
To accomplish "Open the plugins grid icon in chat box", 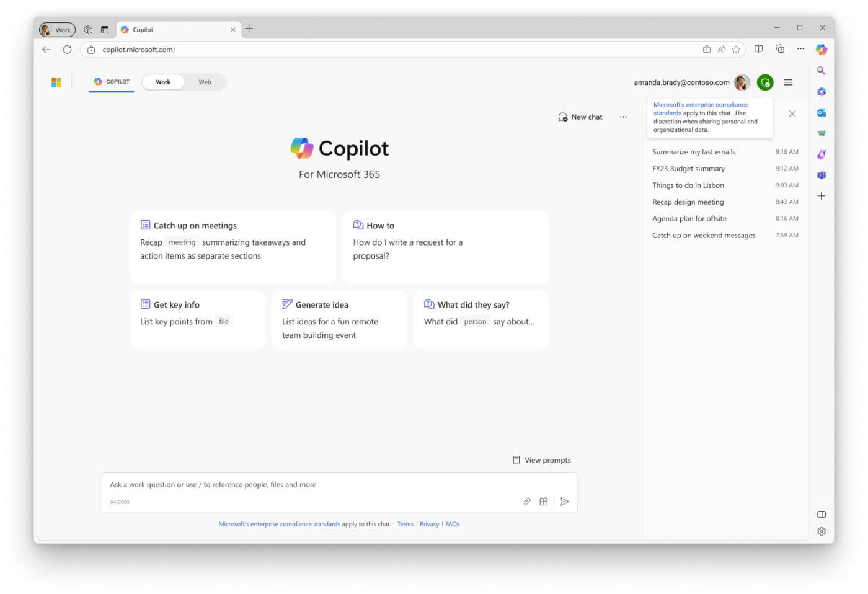I will 544,502.
